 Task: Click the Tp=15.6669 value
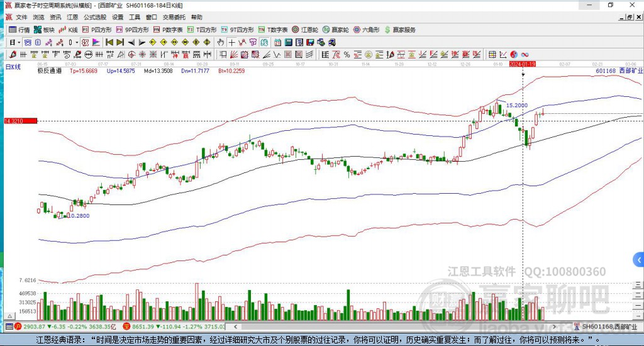click(84, 71)
